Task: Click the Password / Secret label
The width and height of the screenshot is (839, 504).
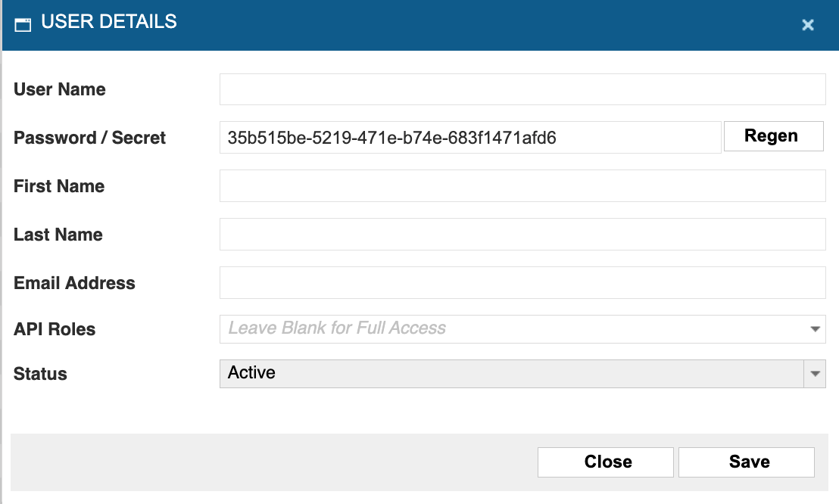Action: click(89, 138)
